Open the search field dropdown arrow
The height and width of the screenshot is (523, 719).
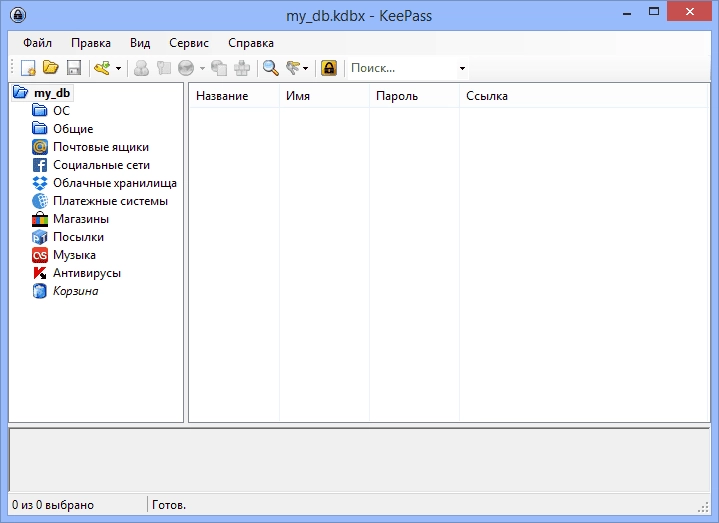tap(462, 68)
